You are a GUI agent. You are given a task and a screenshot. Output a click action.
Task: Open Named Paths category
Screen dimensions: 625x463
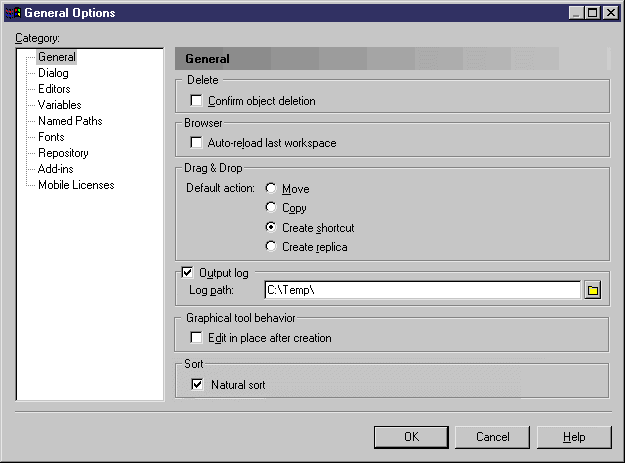click(x=70, y=121)
